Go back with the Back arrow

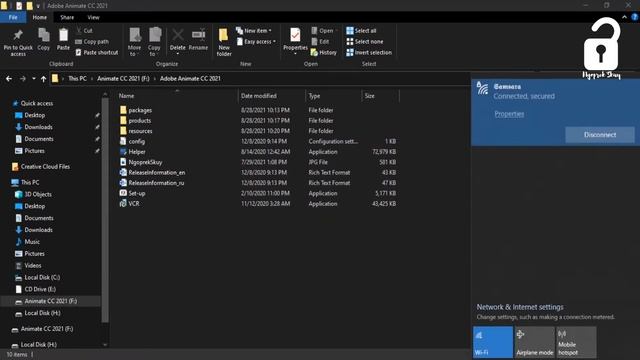[9, 78]
